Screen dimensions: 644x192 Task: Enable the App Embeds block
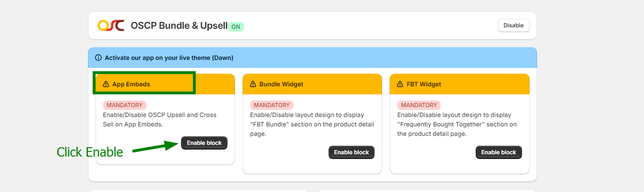[x=204, y=143]
